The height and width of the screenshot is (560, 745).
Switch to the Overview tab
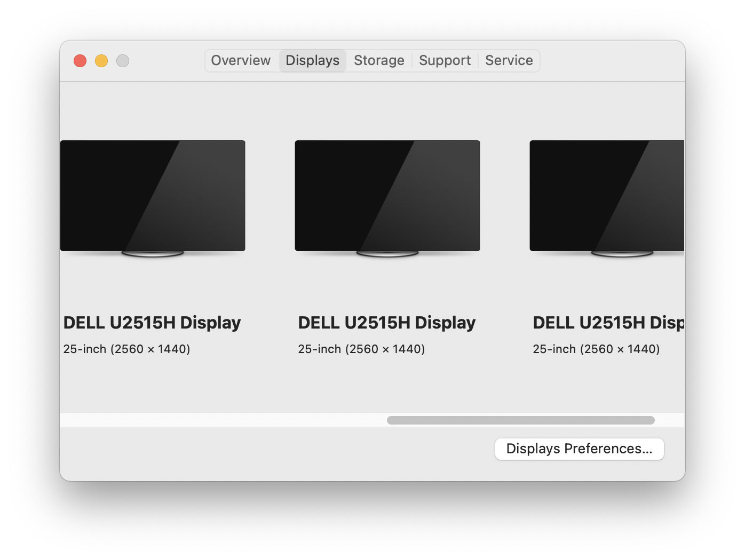pyautogui.click(x=241, y=60)
